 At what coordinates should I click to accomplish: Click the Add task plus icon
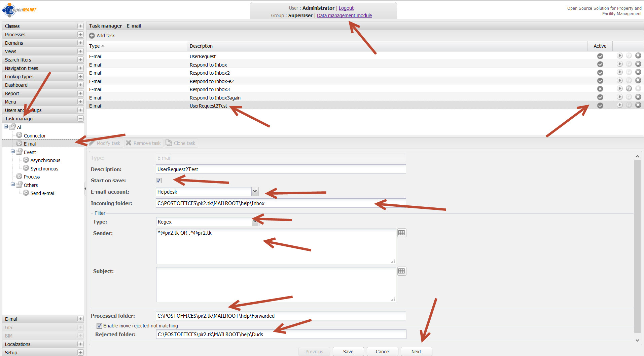coord(92,36)
